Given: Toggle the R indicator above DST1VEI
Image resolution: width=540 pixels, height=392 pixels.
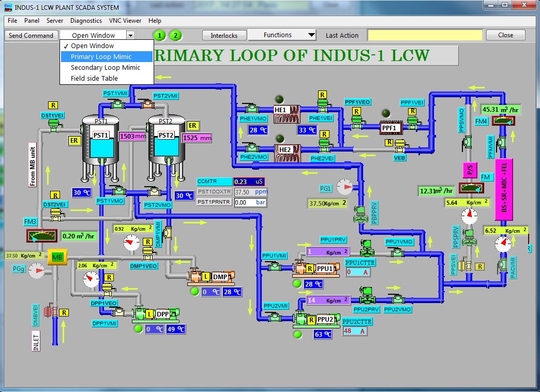Looking at the screenshot, I should point(53,105).
